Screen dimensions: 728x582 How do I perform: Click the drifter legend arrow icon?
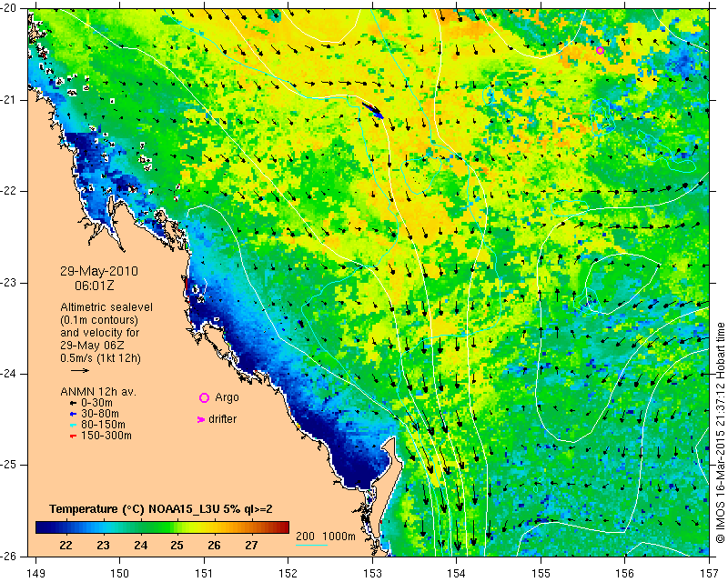(201, 419)
